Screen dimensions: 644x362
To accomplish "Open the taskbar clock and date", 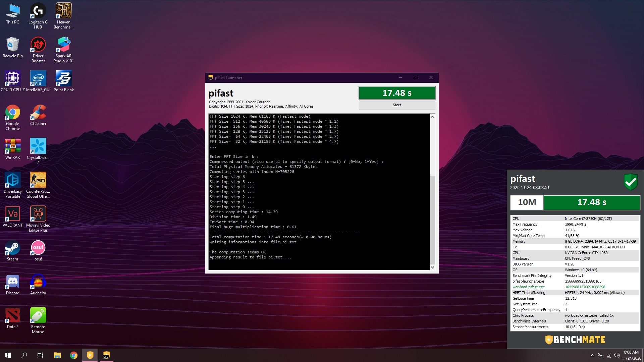I will [x=631, y=355].
